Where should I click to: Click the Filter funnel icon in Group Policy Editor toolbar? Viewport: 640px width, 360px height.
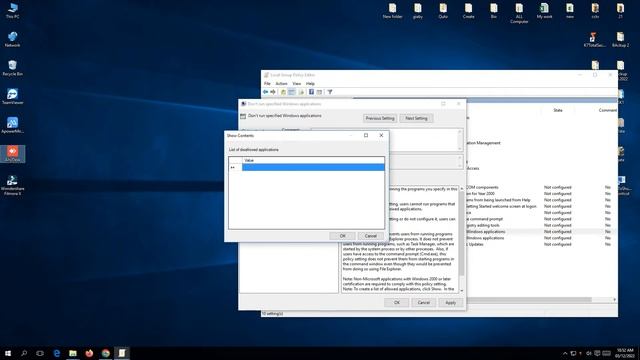point(330,92)
